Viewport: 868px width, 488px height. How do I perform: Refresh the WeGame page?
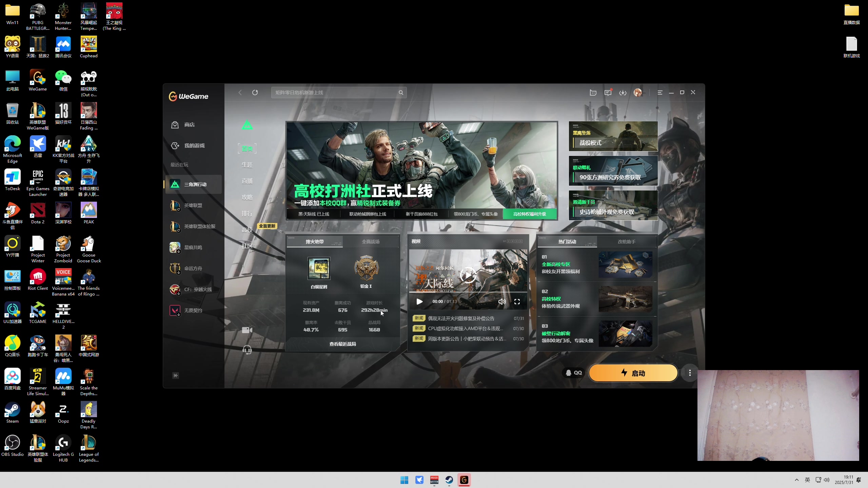(x=255, y=93)
